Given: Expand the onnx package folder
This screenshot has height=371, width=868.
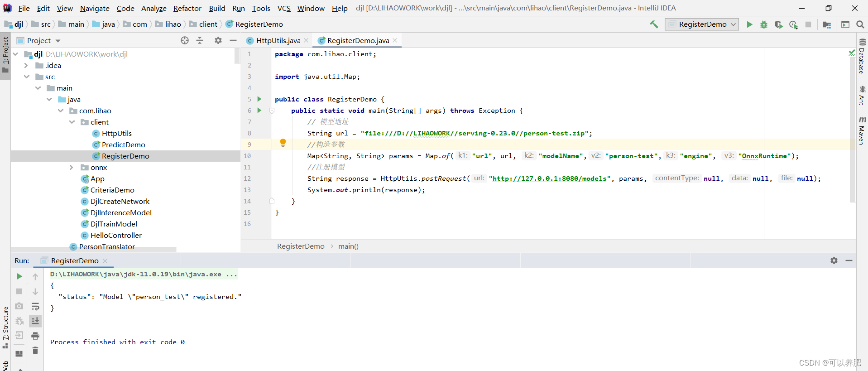Looking at the screenshot, I should (71, 167).
